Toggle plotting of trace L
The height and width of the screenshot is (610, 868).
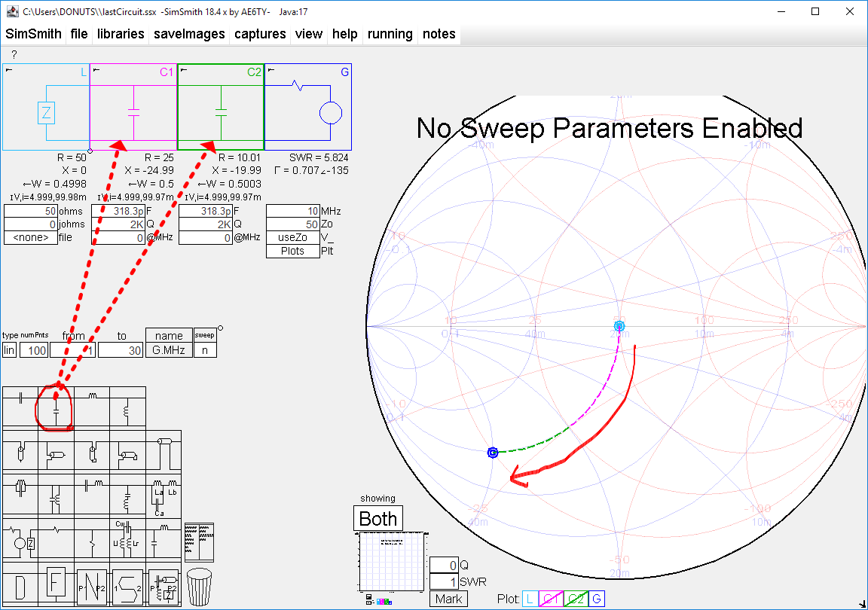pos(530,599)
